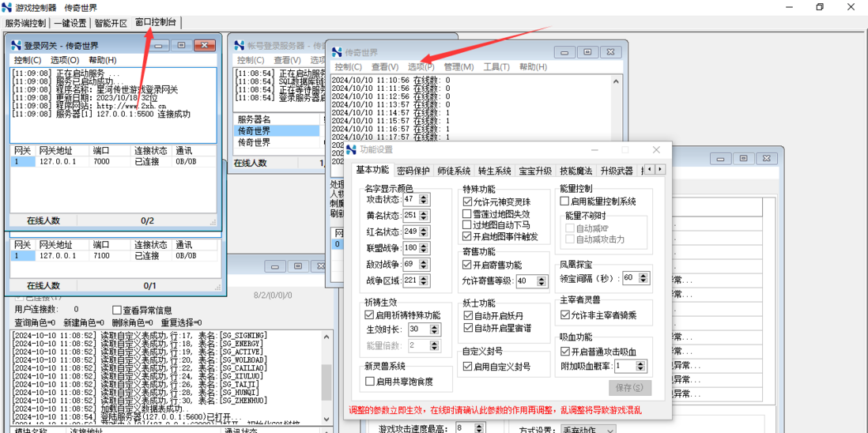Click the 游戏控制器 main window app icon
Image resolution: width=868 pixels, height=433 pixels.
pos(8,7)
